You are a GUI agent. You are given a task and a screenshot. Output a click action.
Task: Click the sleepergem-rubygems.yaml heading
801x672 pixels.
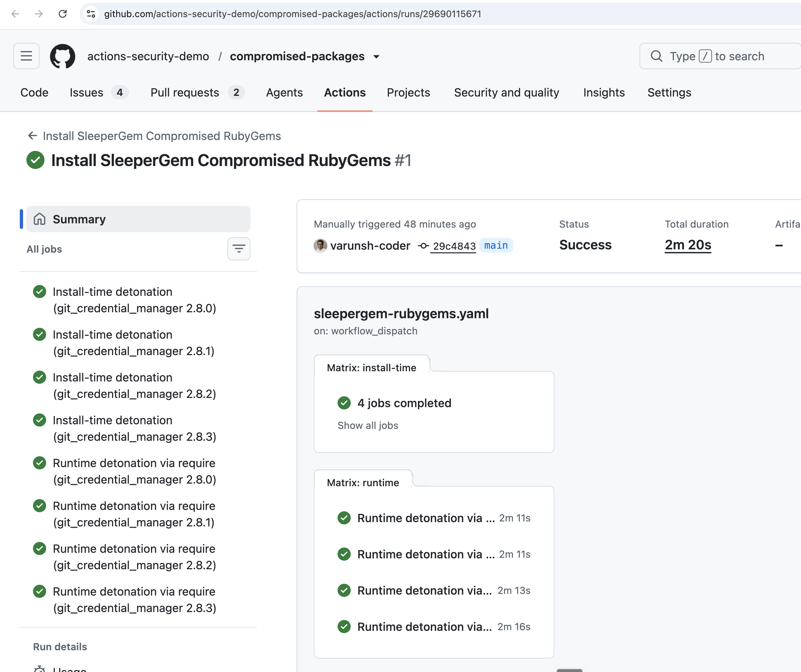[x=401, y=313]
